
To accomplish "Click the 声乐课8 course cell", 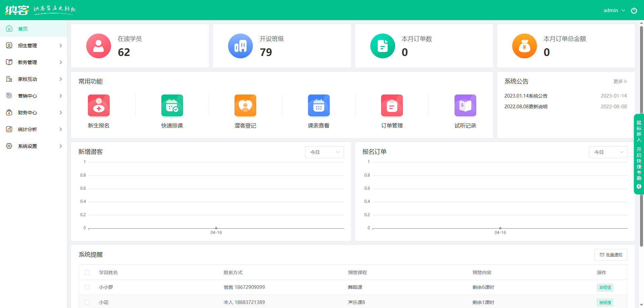I will coord(356,302).
